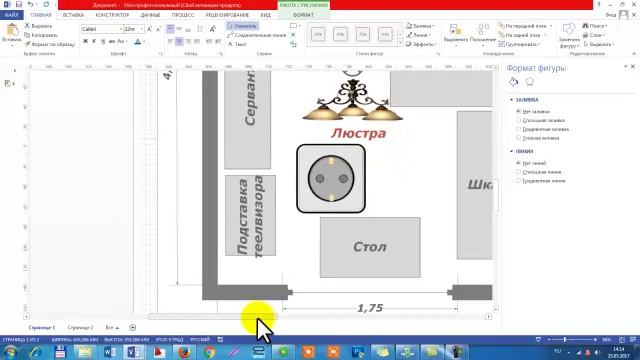Open the Line (Линия) dropdown in ribbon
Viewport: 640px width, 360px height.
pos(419,35)
